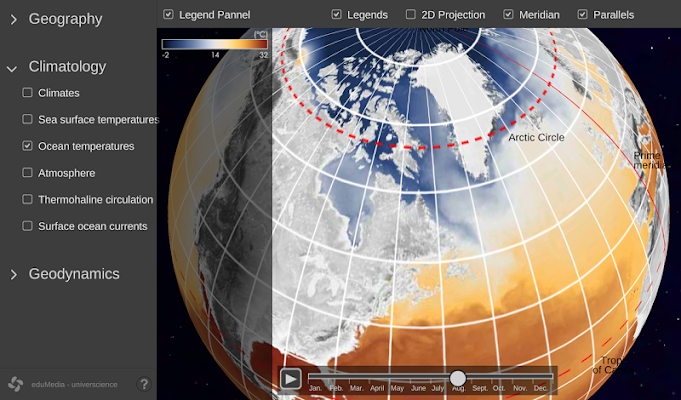Click the °C unit label on legend
This screenshot has height=400, width=681.
(x=261, y=34)
